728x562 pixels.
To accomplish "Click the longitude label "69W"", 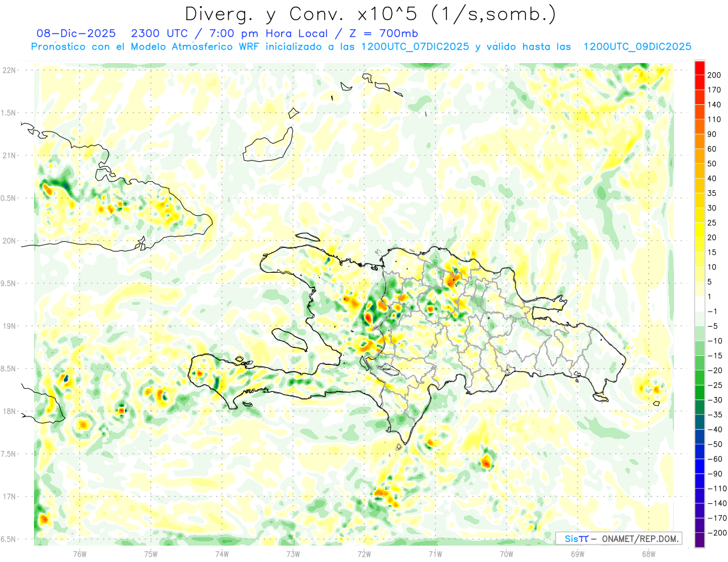I will (x=577, y=554).
